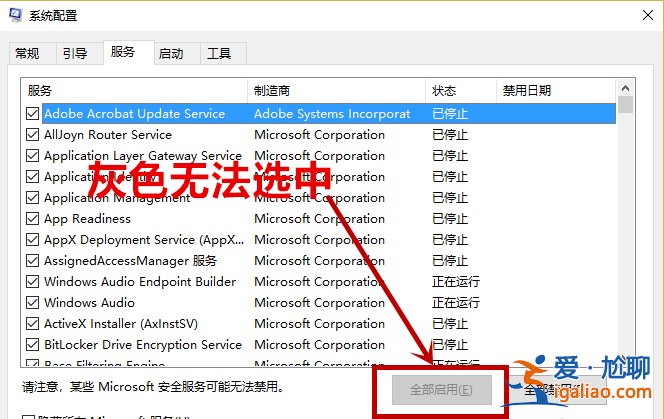Viewport: 664px width, 419px height.
Task: Toggle Application Management checkbox
Action: pos(33,197)
